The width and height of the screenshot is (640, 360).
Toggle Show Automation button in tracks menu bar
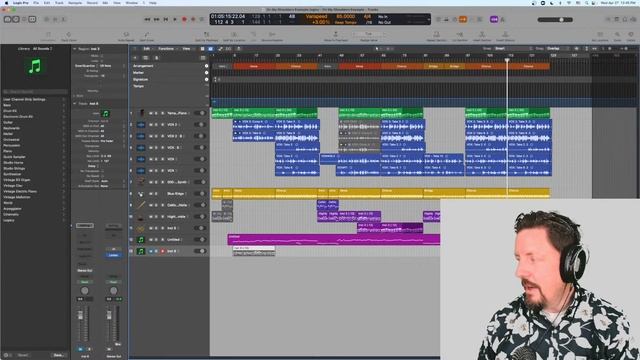coord(220,49)
